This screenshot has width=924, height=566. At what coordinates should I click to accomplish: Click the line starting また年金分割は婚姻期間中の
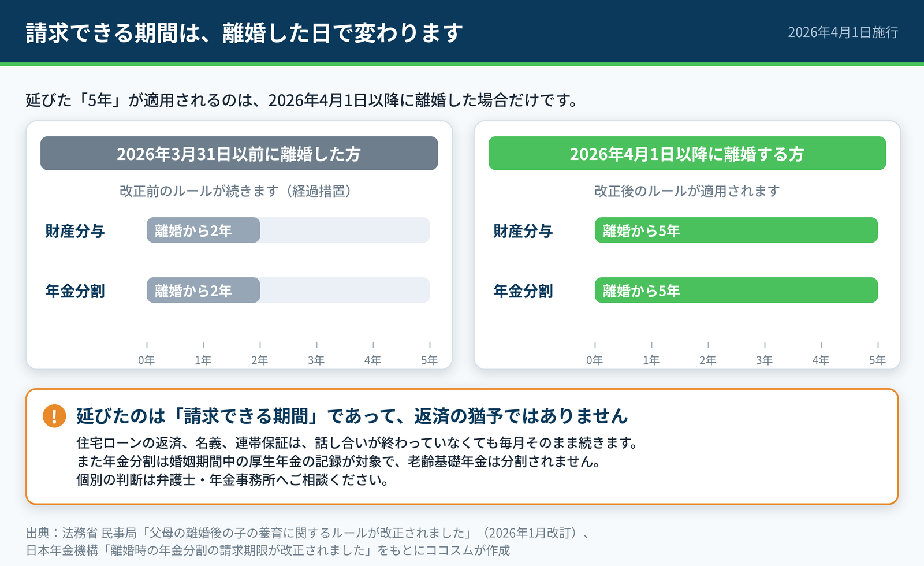point(340,461)
